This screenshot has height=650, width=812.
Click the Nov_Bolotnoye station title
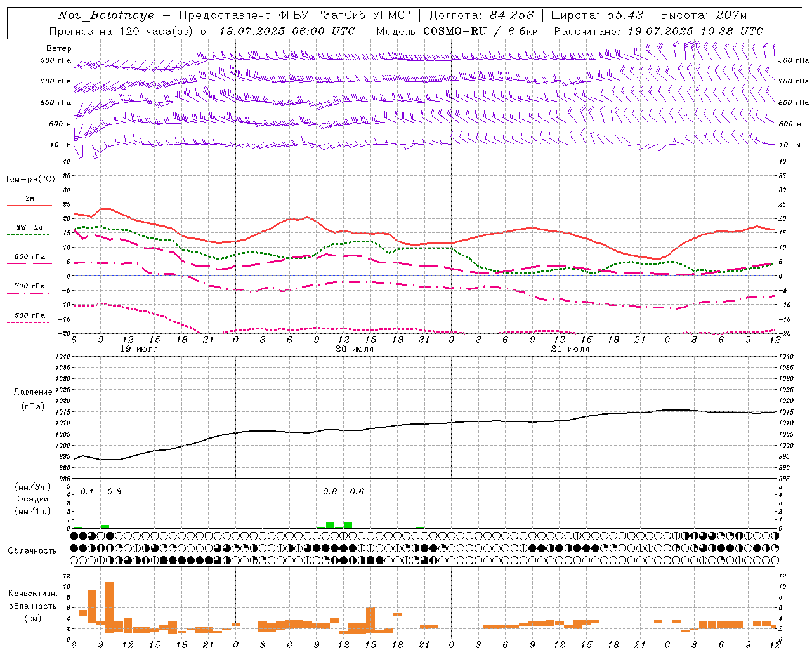point(106,15)
